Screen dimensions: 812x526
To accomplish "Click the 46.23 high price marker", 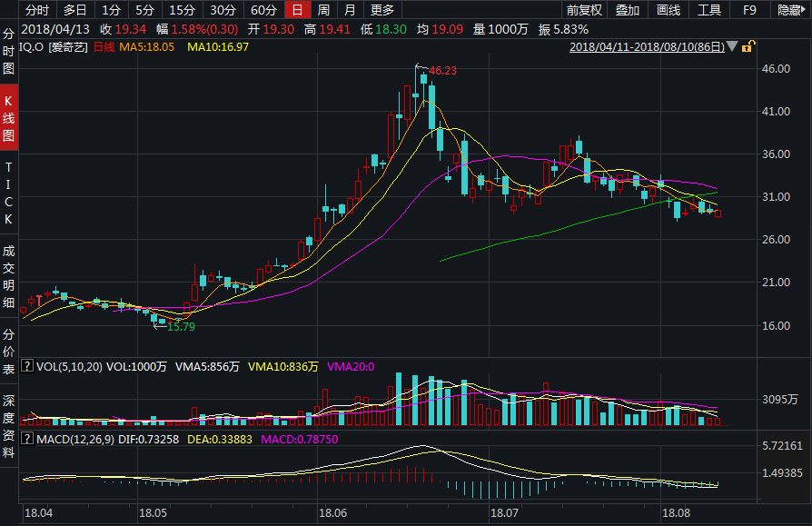I will 442,71.
